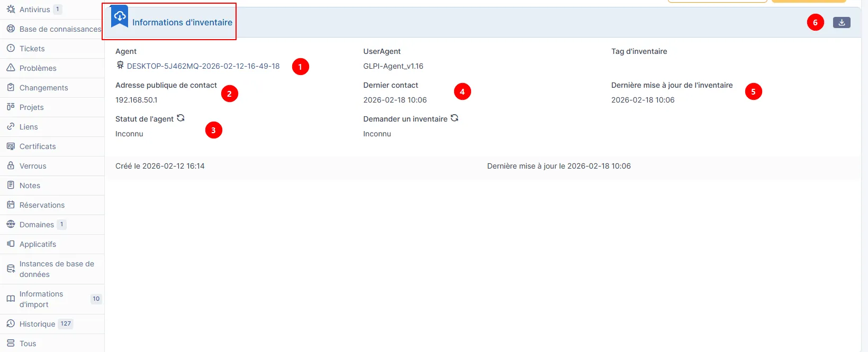Open agent link DESKTOP-5J462MQ-2026-02-12-16-49-18
This screenshot has height=352, width=868.
point(203,66)
